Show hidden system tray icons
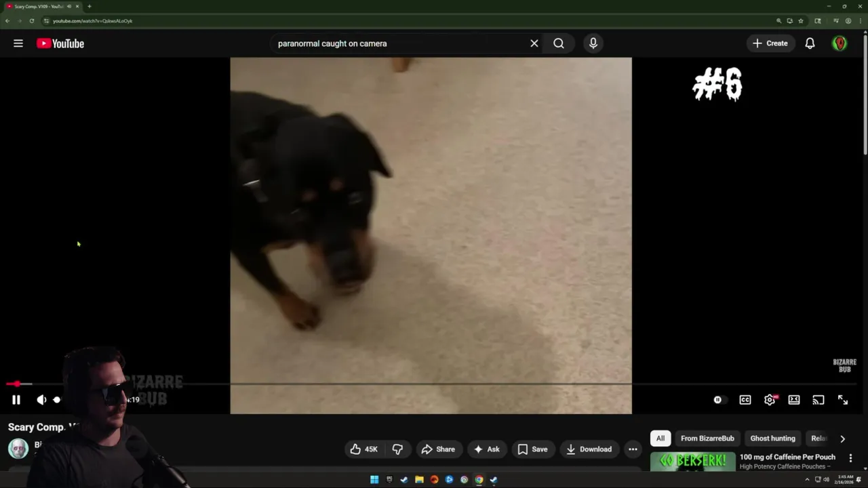 (807, 480)
